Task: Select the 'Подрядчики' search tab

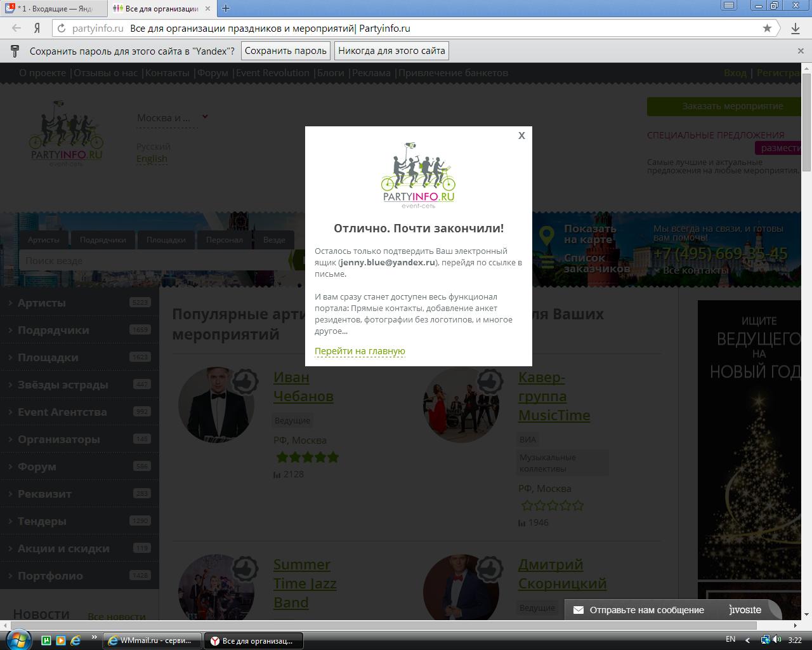Action: point(103,240)
